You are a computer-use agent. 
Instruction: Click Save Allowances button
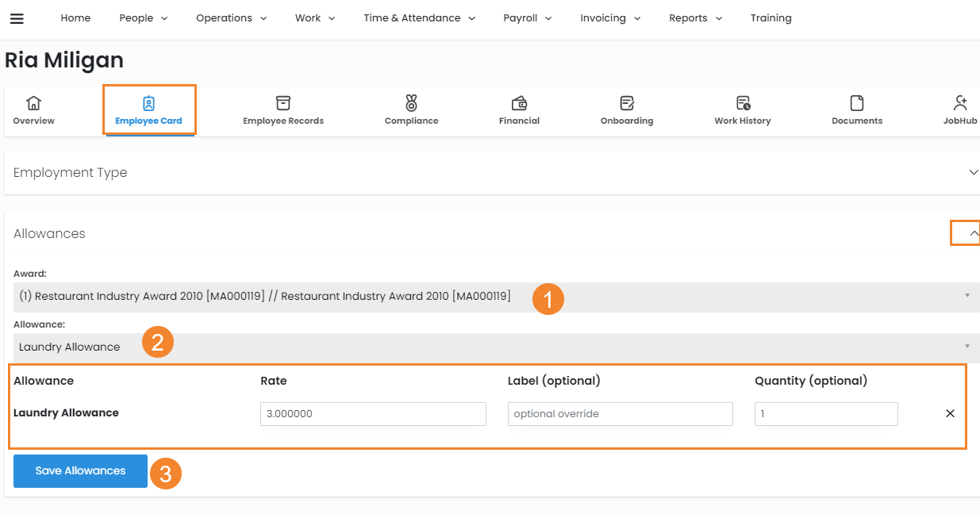[x=80, y=471]
